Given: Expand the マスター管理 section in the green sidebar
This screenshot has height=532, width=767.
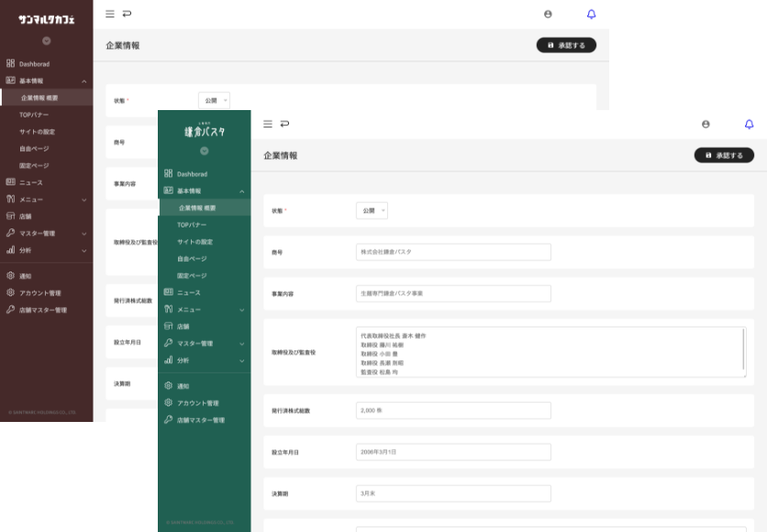Looking at the screenshot, I should coord(241,344).
